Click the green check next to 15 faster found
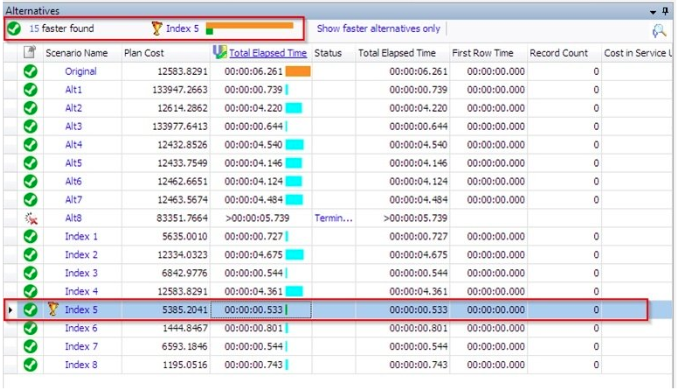This screenshot has height=392, width=679. coord(14,29)
